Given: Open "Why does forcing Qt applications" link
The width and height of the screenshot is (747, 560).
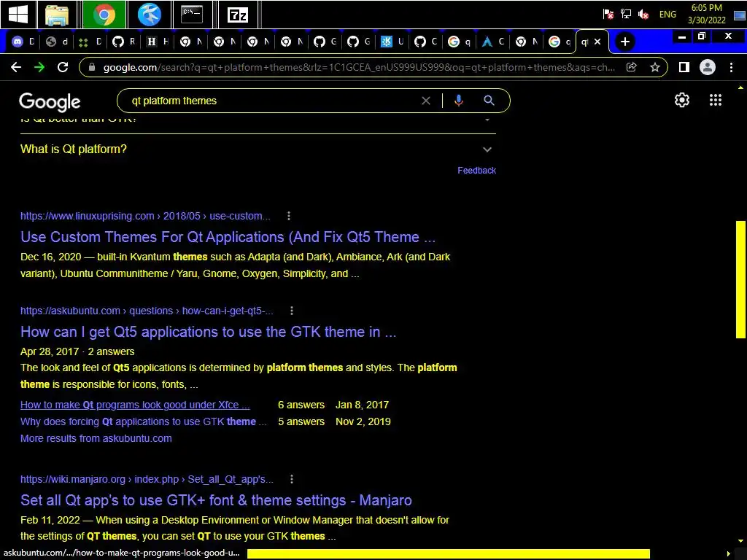Looking at the screenshot, I should pos(144,421).
